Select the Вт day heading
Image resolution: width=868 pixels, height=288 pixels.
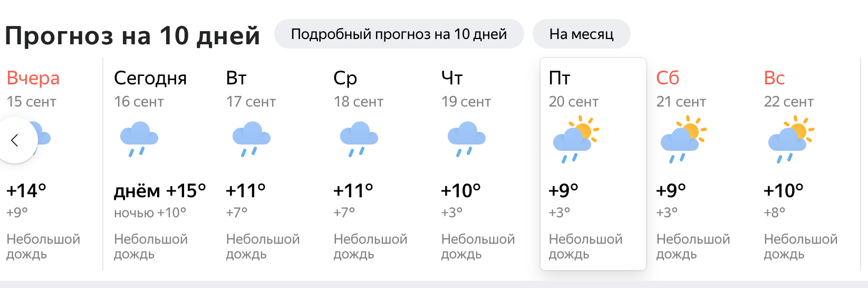pos(236,78)
